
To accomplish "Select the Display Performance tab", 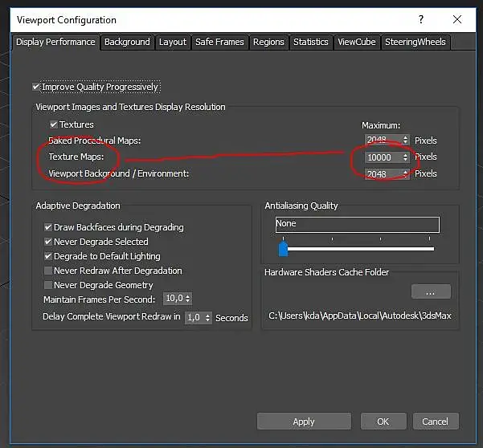I will 55,43.
